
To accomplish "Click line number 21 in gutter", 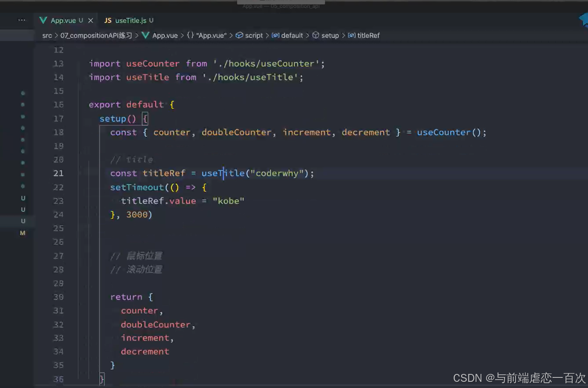I will point(58,173).
